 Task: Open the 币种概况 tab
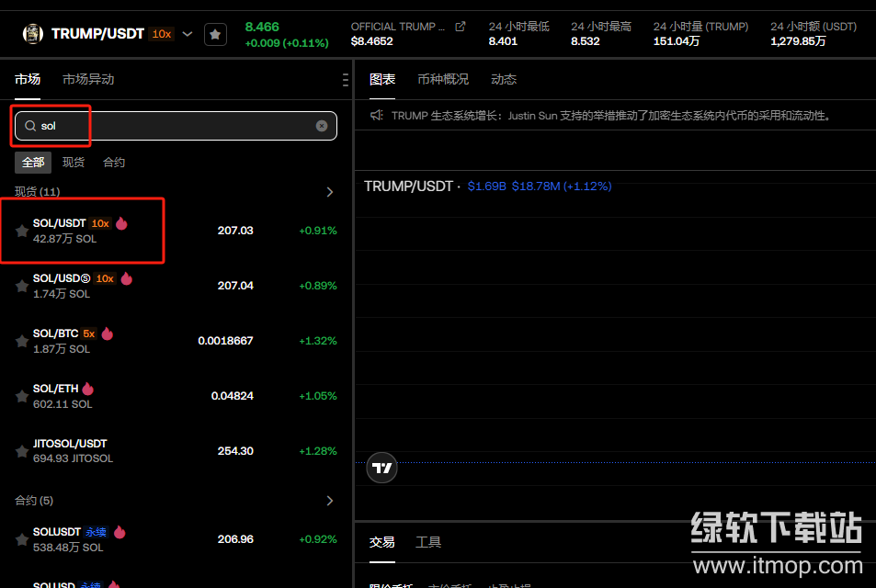tap(442, 79)
